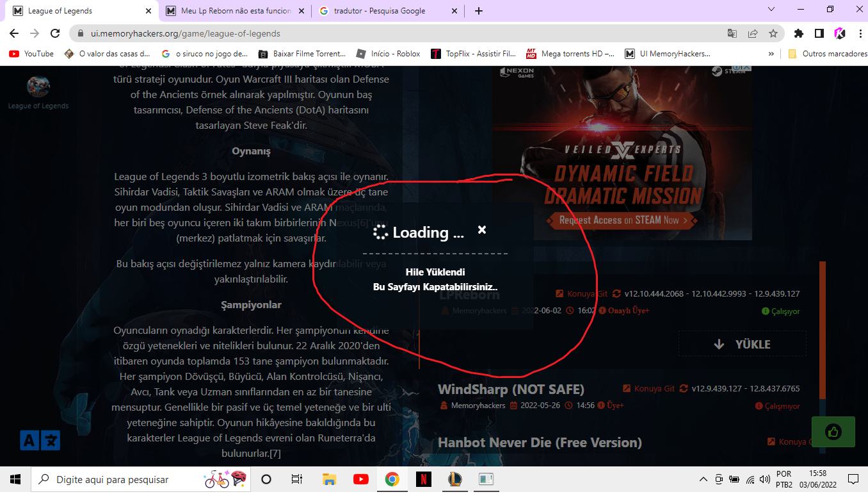Open the Extensions puzzle icon
The width and height of the screenshot is (868, 501).
[x=798, y=33]
